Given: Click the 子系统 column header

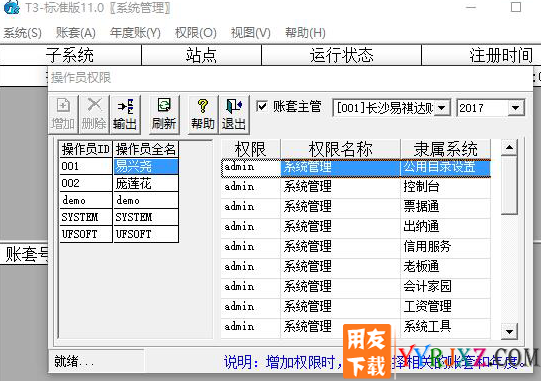Looking at the screenshot, I should coord(70,55).
